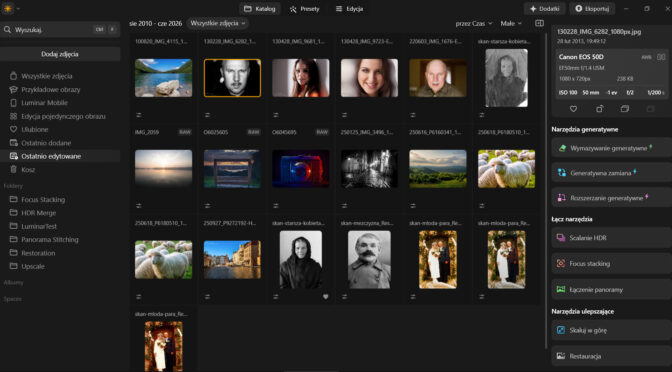This screenshot has width=672, height=372.
Task: Toggle the side-by-side panel layout icon
Action: tap(540, 23)
